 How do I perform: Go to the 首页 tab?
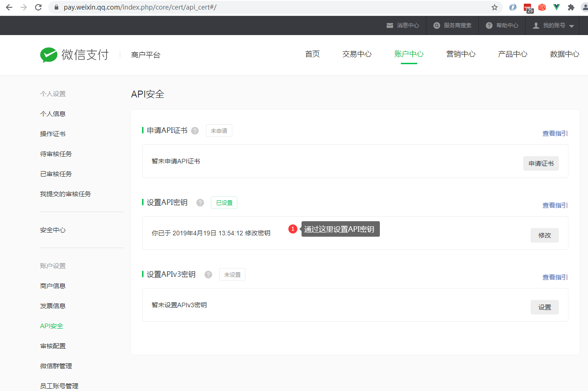click(312, 54)
